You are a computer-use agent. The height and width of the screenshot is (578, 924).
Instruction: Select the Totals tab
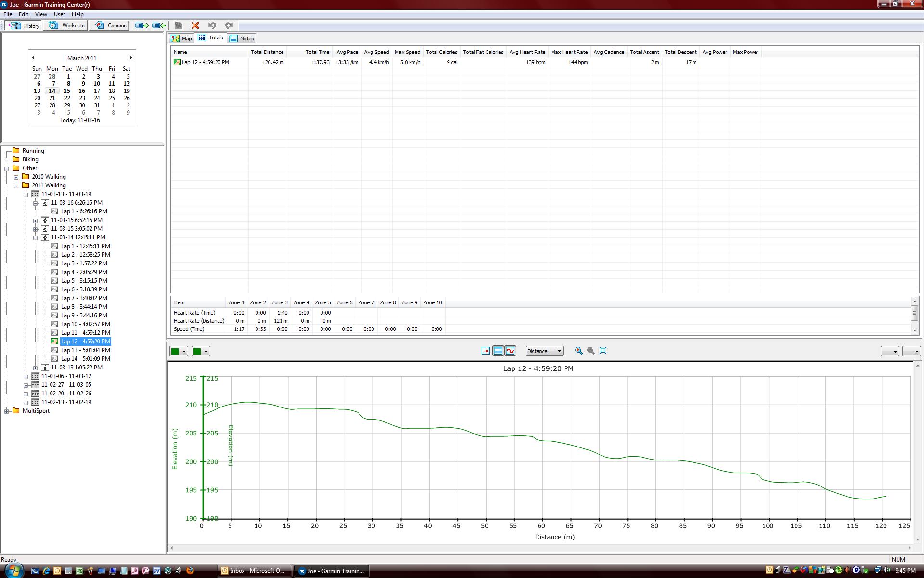coord(211,38)
